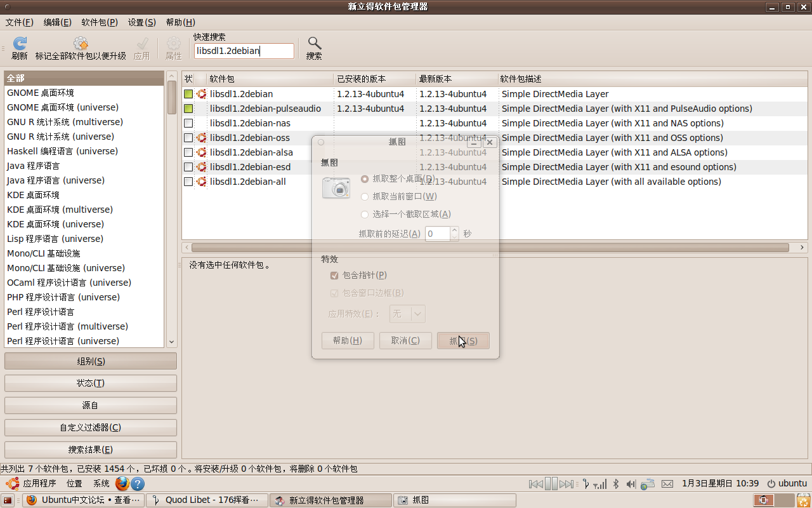This screenshot has height=508, width=812.
Task: Click the package list horizontal scroll-left arrow
Action: click(187, 248)
